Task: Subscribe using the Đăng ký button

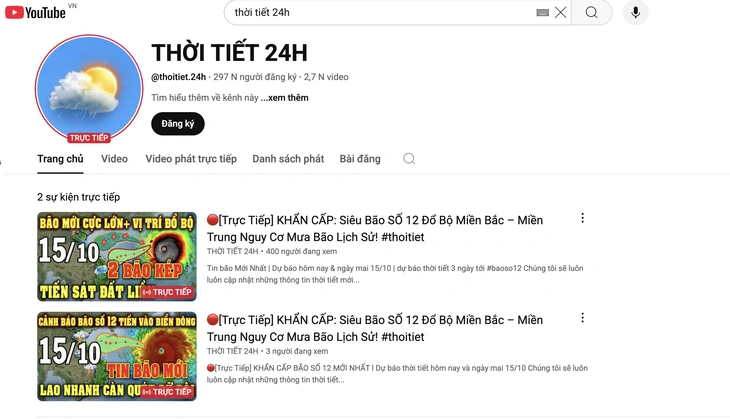Action: [x=178, y=124]
